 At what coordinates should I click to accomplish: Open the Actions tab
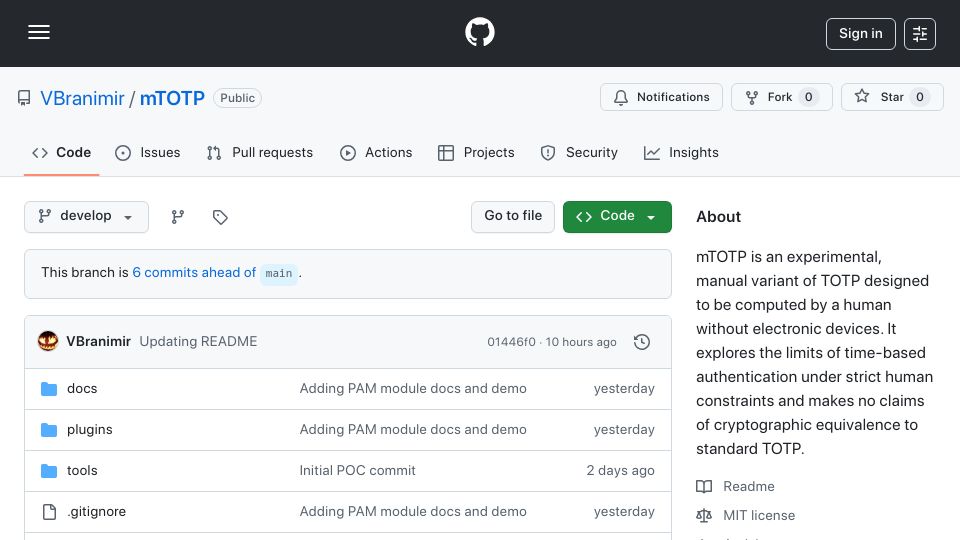pyautogui.click(x=376, y=152)
